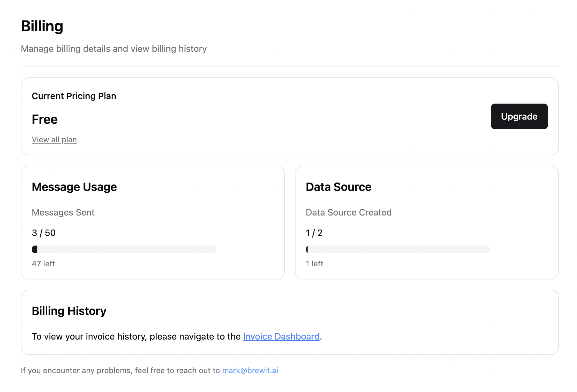This screenshot has height=392, width=577.
Task: Click the Data Source heading
Action: (x=338, y=187)
